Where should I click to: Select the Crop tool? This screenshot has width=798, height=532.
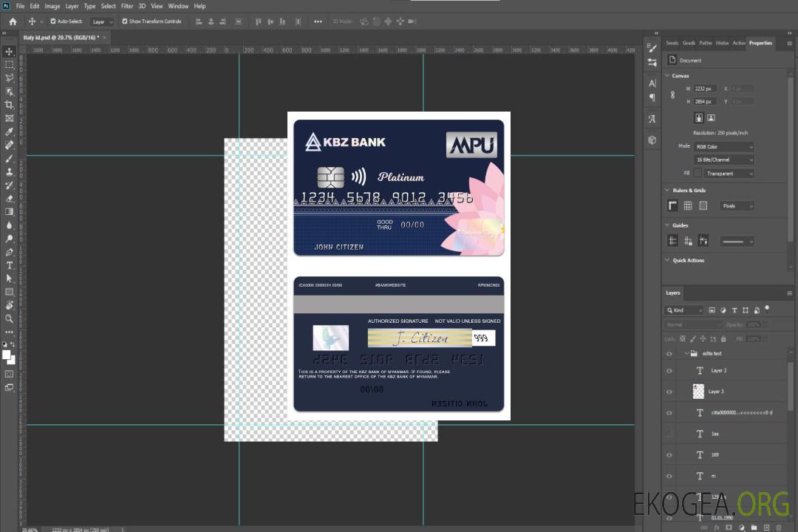(x=9, y=105)
